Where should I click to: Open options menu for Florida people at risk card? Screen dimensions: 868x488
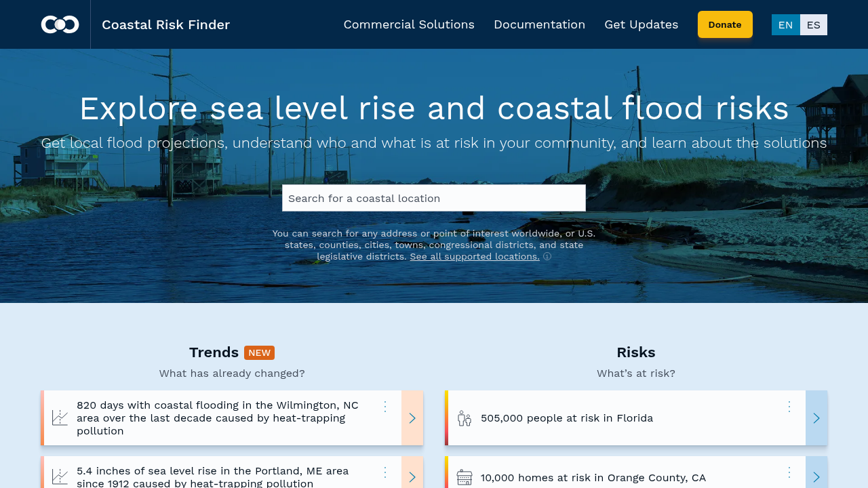[x=789, y=407]
